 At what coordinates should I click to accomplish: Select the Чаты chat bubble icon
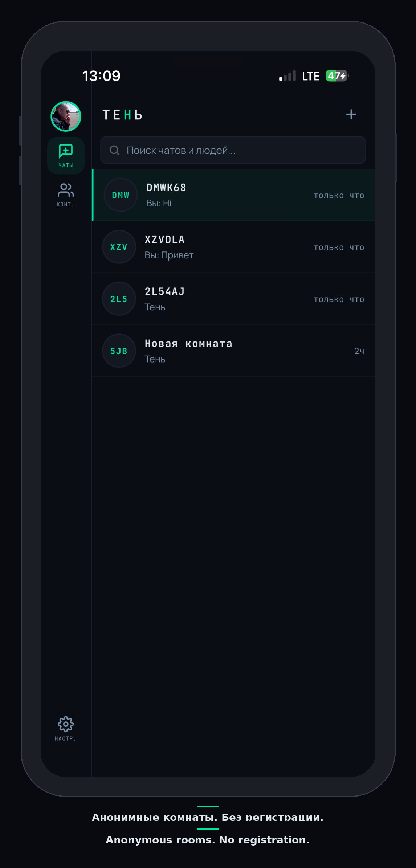[x=66, y=151]
